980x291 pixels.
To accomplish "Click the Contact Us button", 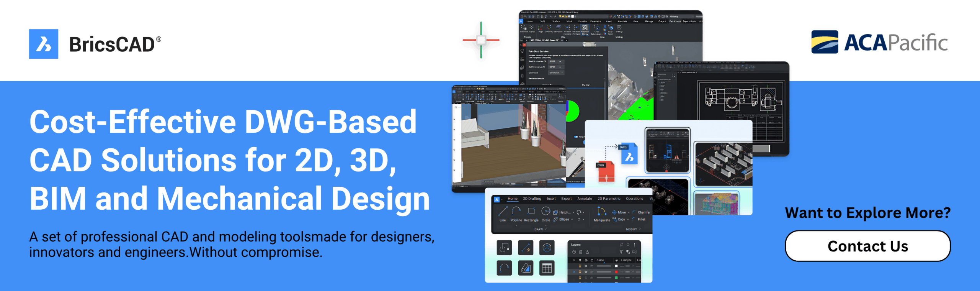I will pyautogui.click(x=867, y=246).
